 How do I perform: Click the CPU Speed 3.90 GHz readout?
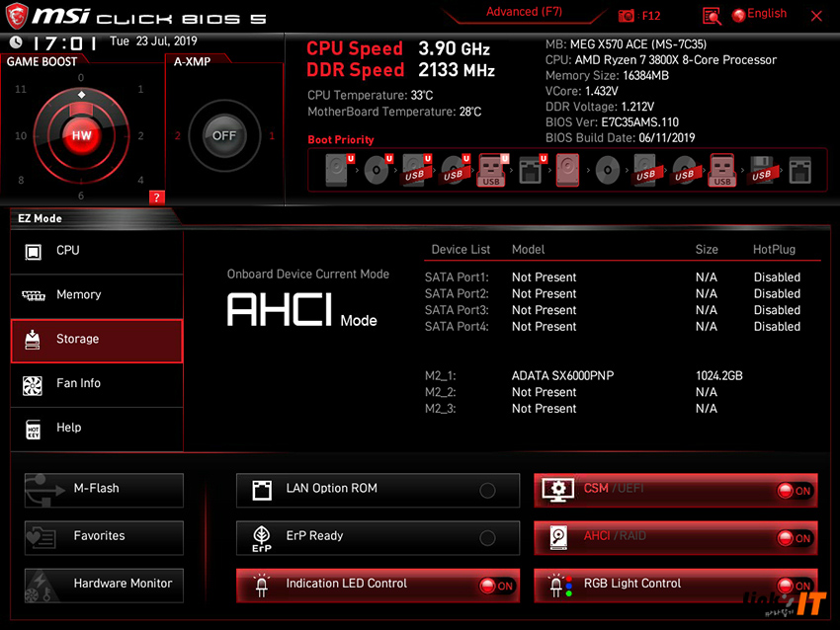[x=398, y=48]
